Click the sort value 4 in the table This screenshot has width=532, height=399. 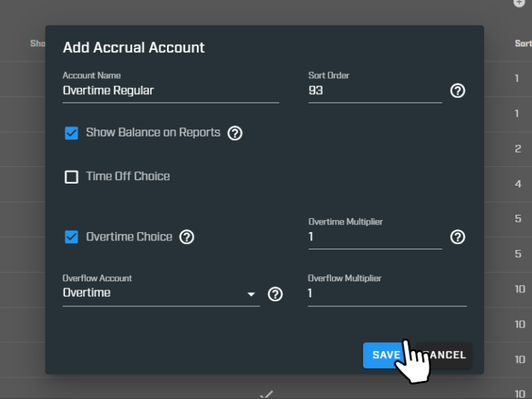pyautogui.click(x=518, y=184)
